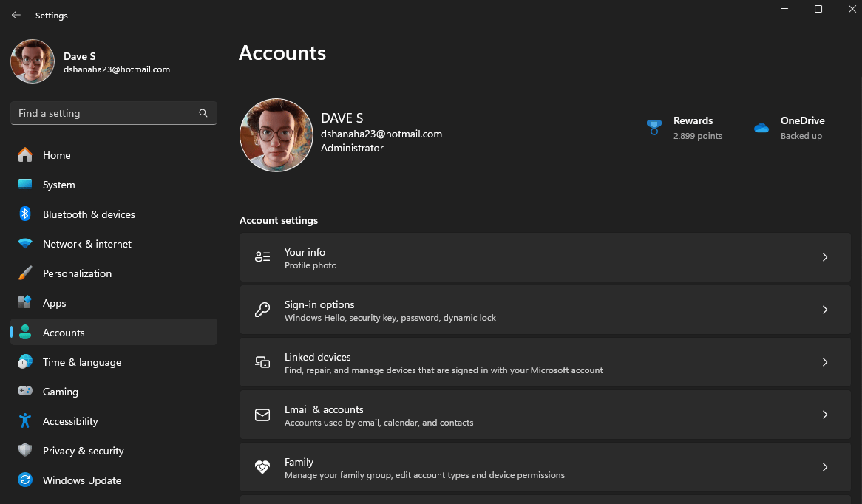Click the OneDrive cloud icon

pos(761,128)
